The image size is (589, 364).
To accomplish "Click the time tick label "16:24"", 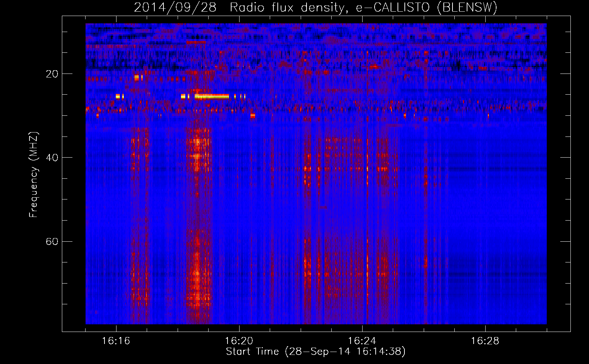I will point(362,341).
